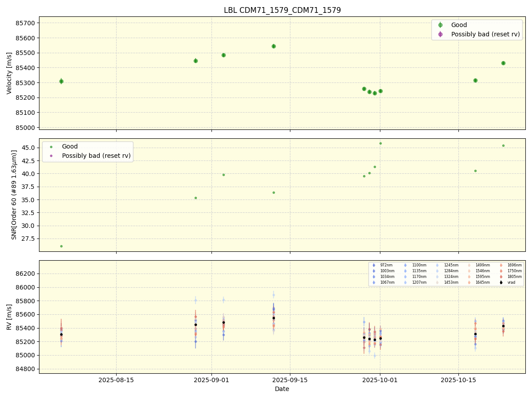Click the 1003nm label in RV legend
Screen dimensions: 532x399
click(387, 271)
